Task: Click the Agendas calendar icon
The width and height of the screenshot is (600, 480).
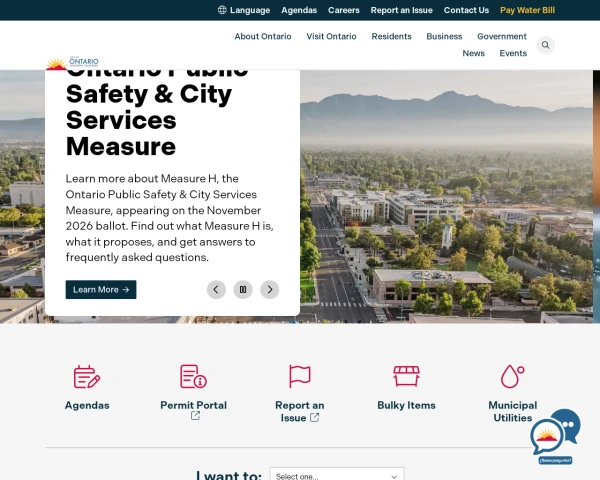Action: pos(87,377)
